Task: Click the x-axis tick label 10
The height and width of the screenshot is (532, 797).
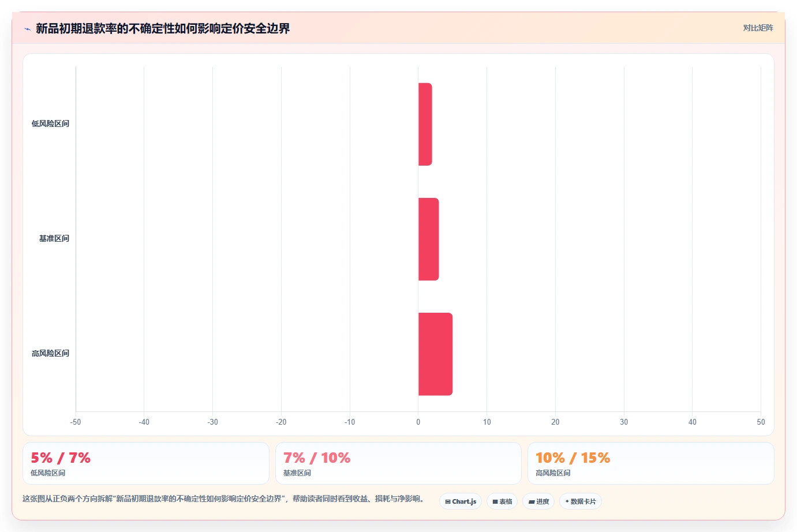Action: coord(487,422)
